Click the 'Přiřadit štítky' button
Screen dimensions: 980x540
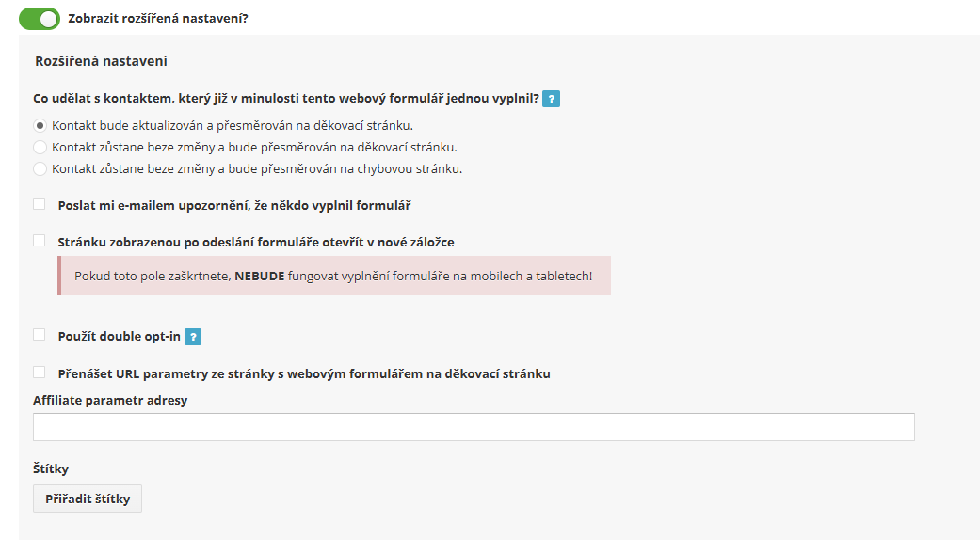point(88,499)
